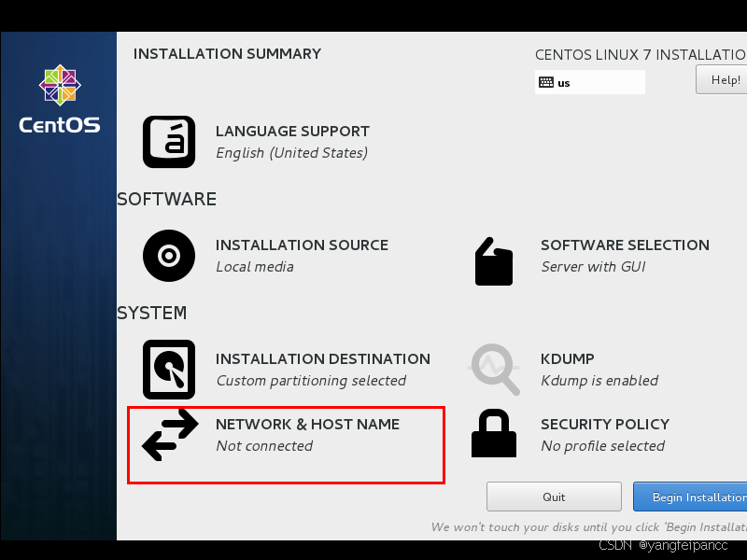Click 'Custom partitioning selected' status text
Image resolution: width=747 pixels, height=560 pixels.
[311, 381]
